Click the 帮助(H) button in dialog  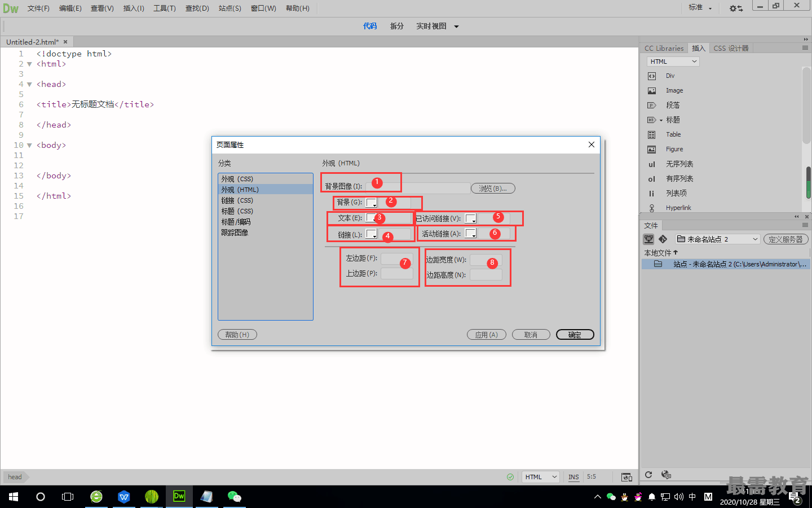237,335
